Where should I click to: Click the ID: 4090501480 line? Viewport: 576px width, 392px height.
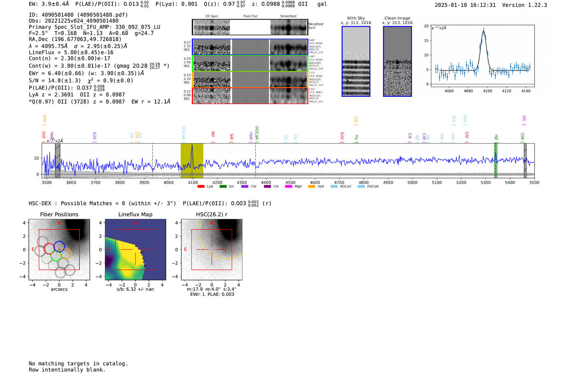coord(78,15)
